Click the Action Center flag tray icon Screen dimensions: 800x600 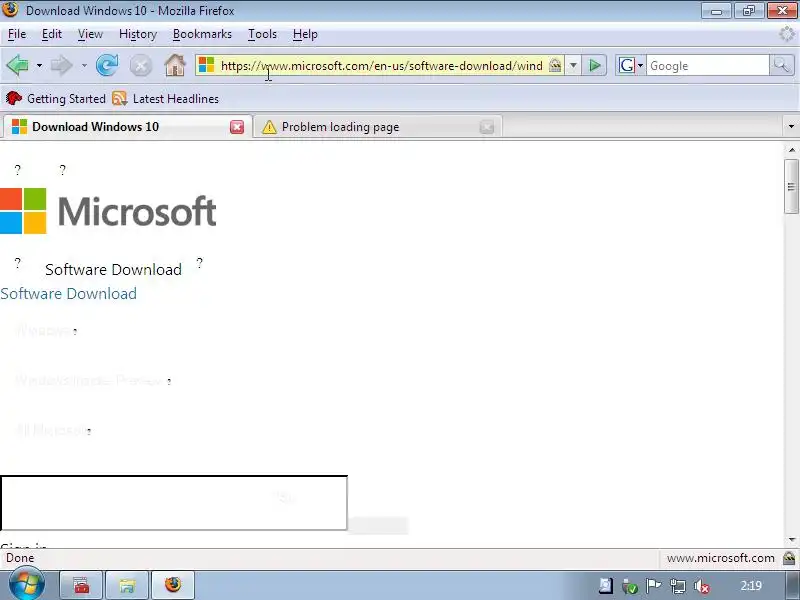click(x=654, y=586)
